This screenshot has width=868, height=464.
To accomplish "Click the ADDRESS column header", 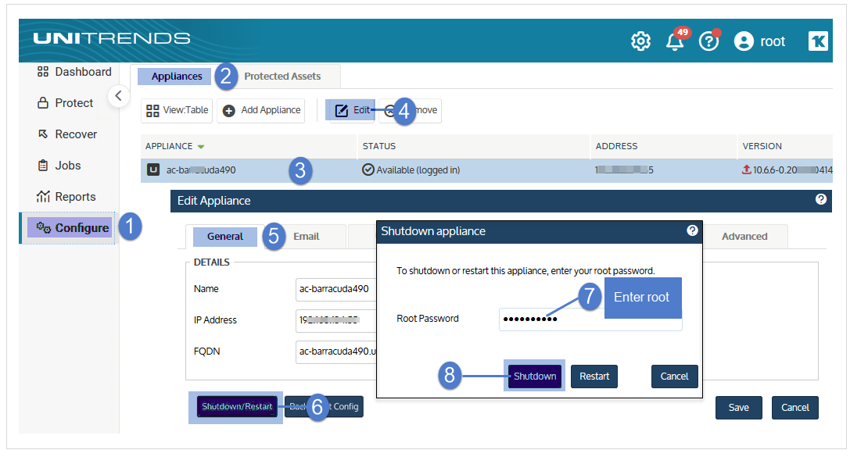I will (617, 146).
